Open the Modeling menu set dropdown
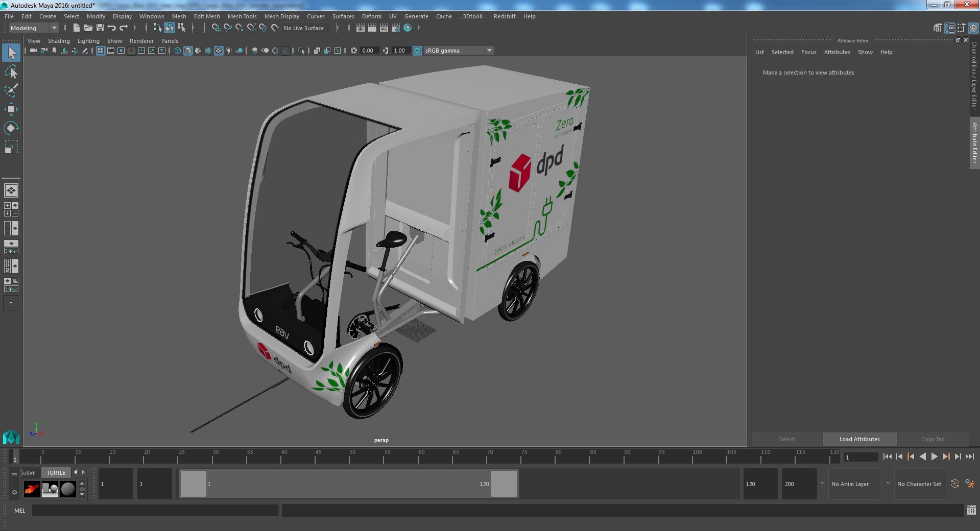The width and height of the screenshot is (980, 531). point(34,28)
